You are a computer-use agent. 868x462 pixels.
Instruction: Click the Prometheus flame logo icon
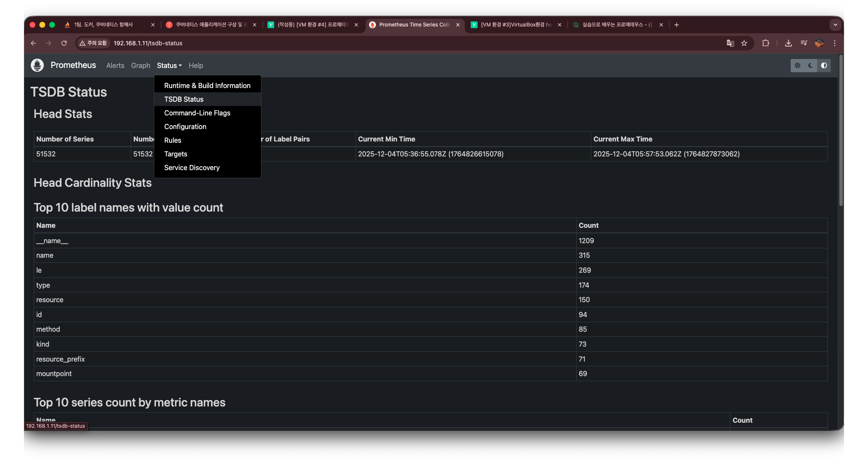click(x=37, y=65)
